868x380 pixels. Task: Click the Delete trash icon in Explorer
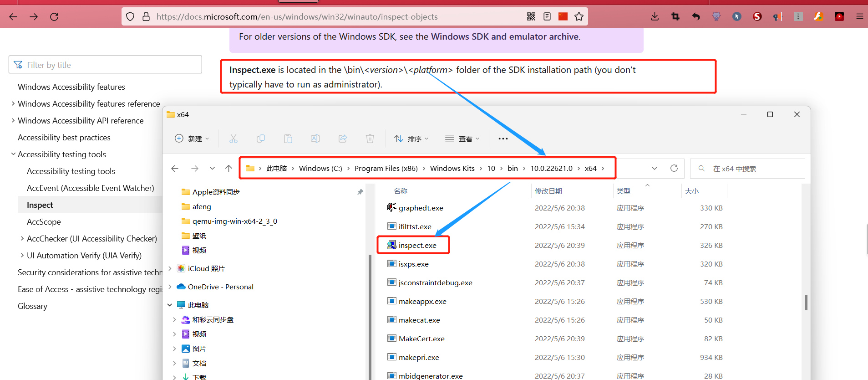tap(370, 139)
